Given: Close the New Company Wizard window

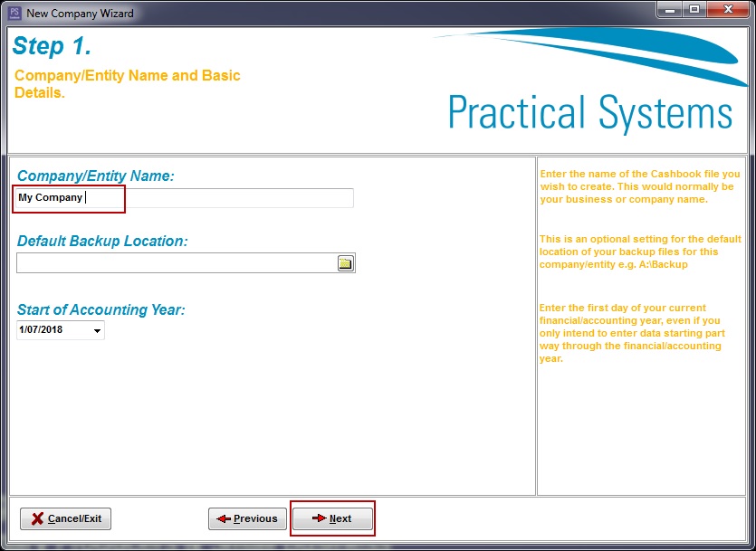Looking at the screenshot, I should [728, 10].
